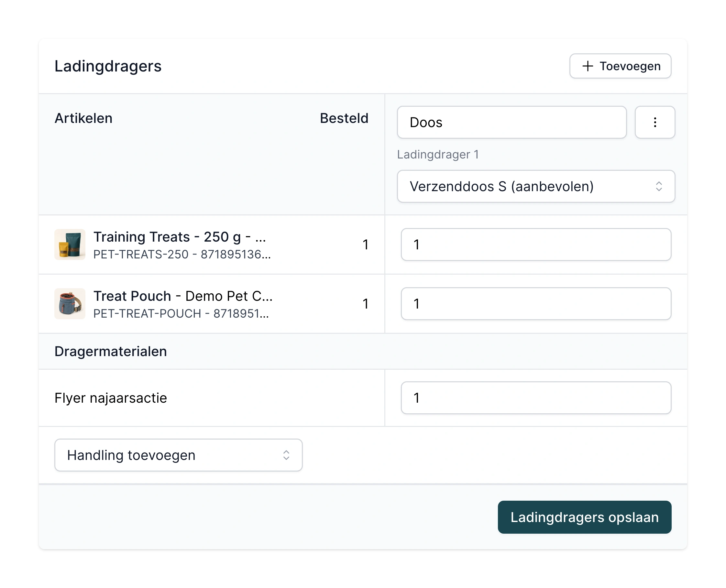Click the Ladingdragers panel title
This screenshot has width=726, height=588.
(108, 66)
